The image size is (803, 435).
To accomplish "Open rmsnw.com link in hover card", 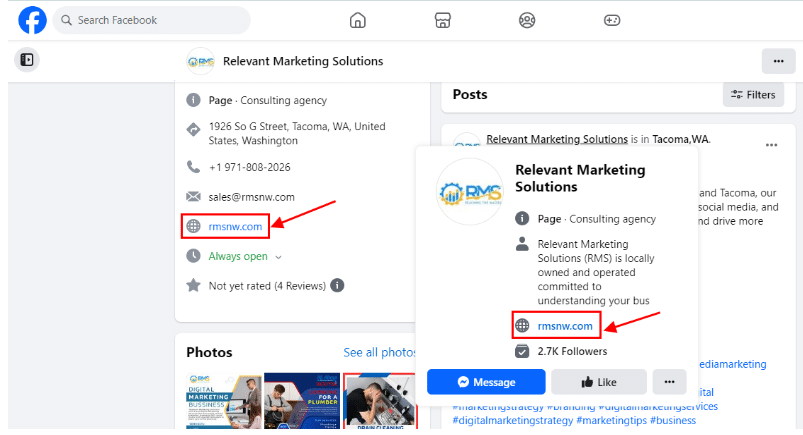I will pos(565,326).
